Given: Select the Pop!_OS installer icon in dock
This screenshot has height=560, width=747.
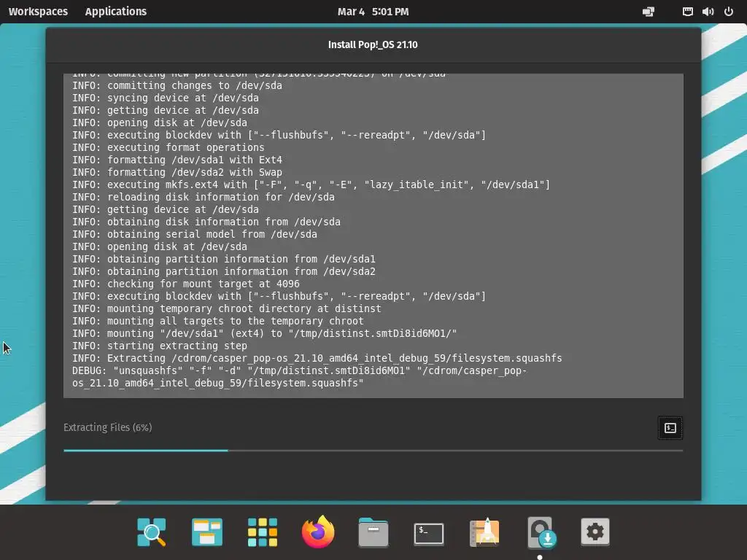Looking at the screenshot, I should tap(541, 532).
